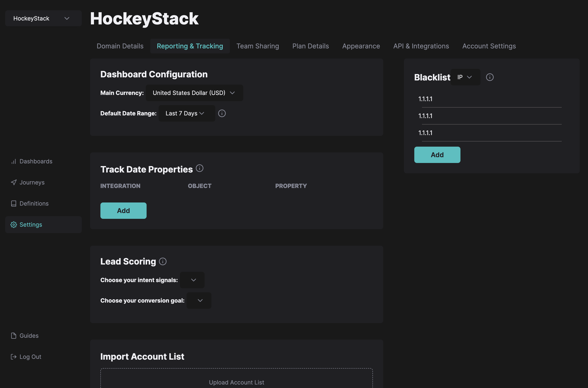Open the Account Settings tab
The image size is (588, 388).
pyautogui.click(x=489, y=46)
